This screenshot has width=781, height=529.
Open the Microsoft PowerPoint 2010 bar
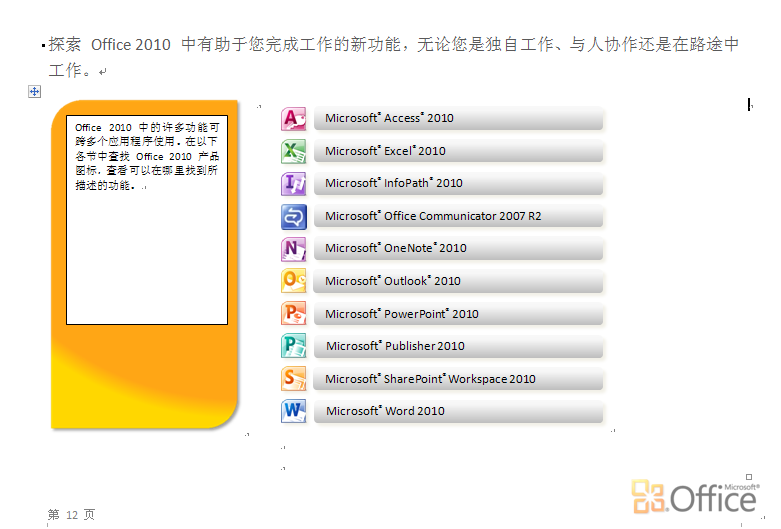458,314
